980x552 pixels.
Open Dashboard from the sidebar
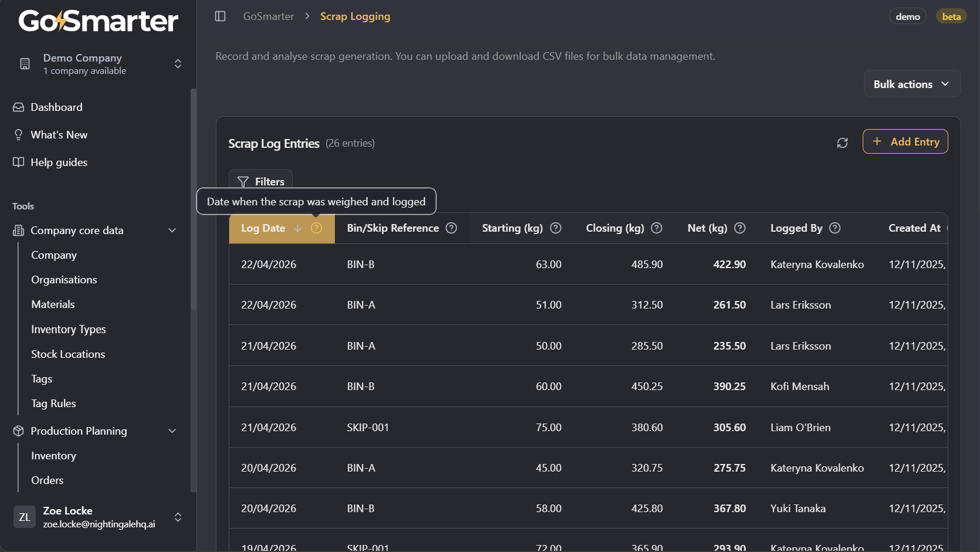coord(56,107)
